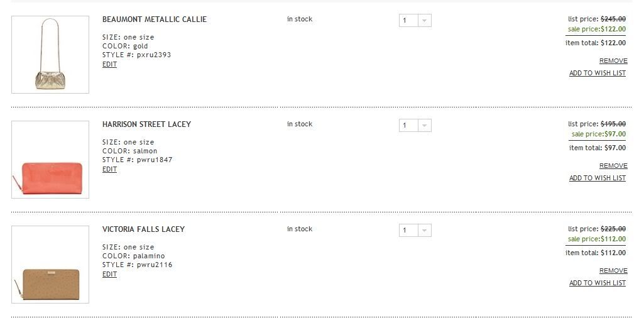Click the salmon Harrison Street Lacey wallet image
The width and height of the screenshot is (644, 318).
50,160
